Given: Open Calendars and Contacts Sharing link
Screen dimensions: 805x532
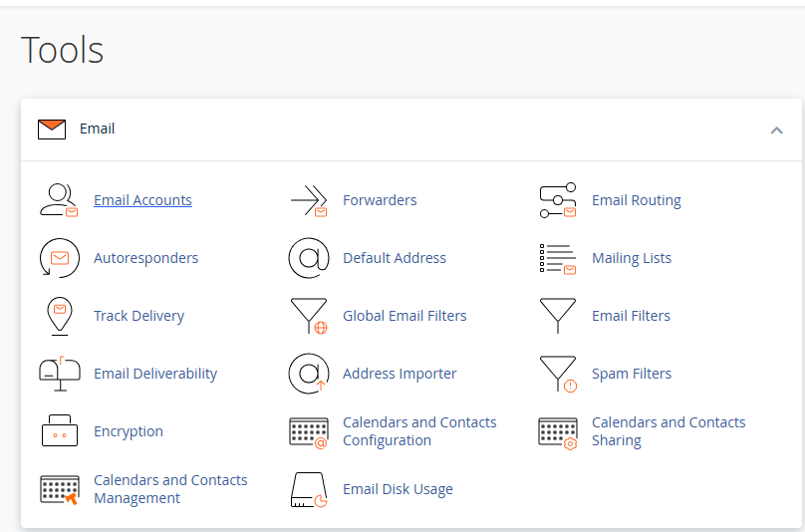Looking at the screenshot, I should pyautogui.click(x=669, y=431).
